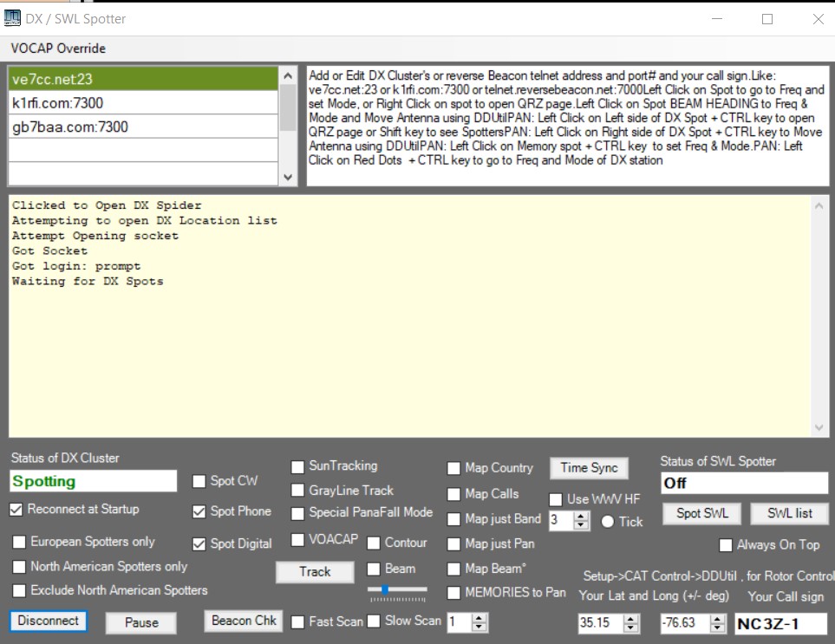Enable European Spotters only

(x=19, y=542)
